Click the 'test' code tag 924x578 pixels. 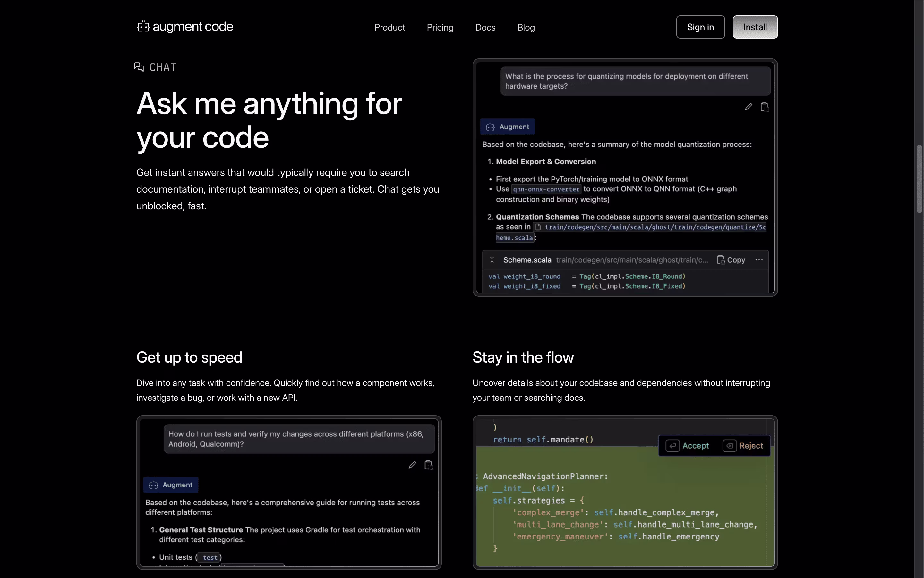click(x=210, y=558)
